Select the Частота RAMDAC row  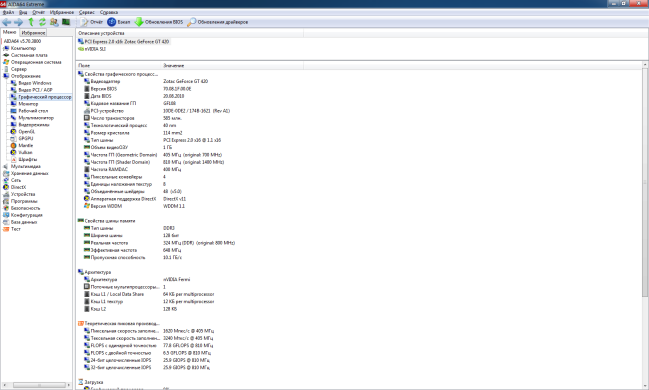click(132, 169)
